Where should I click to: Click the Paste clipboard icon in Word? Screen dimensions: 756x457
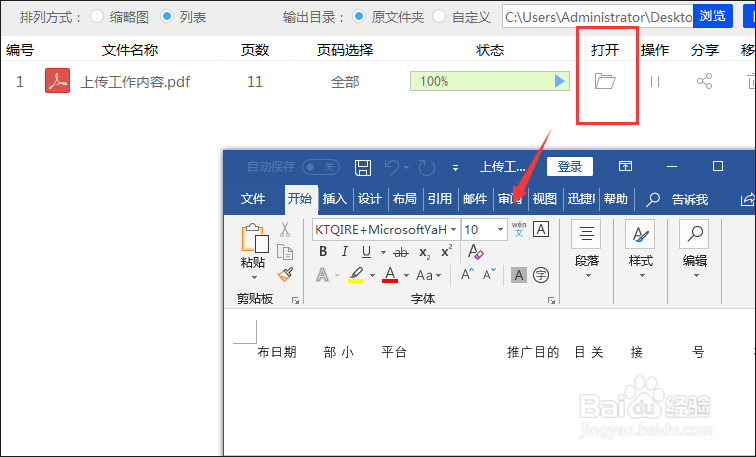[x=254, y=238]
